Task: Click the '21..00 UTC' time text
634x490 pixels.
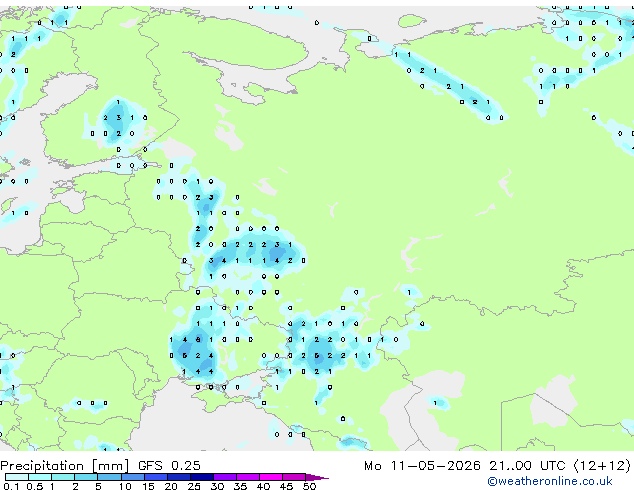Action: pyautogui.click(x=527, y=466)
